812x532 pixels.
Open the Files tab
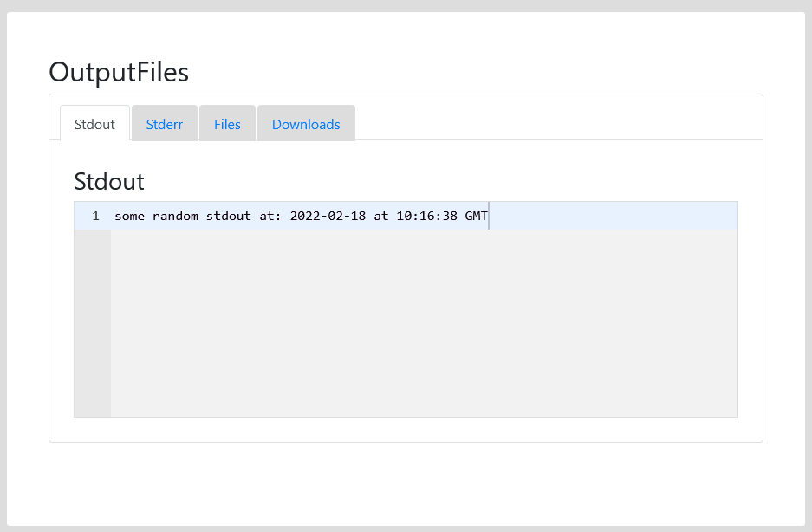click(227, 124)
